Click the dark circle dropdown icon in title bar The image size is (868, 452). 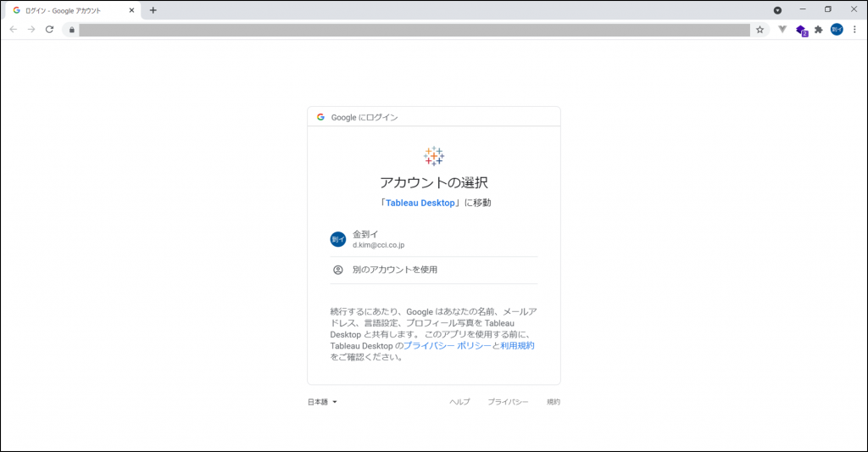pos(778,10)
